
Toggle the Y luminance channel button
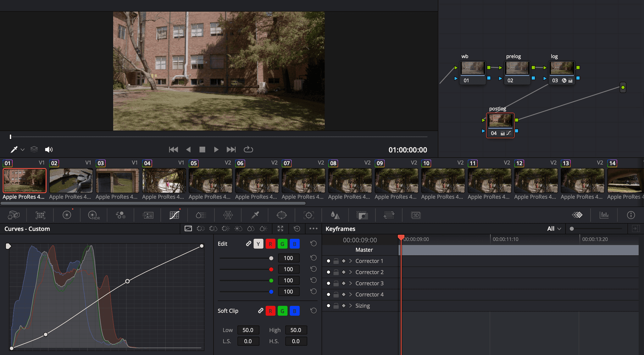pyautogui.click(x=258, y=244)
